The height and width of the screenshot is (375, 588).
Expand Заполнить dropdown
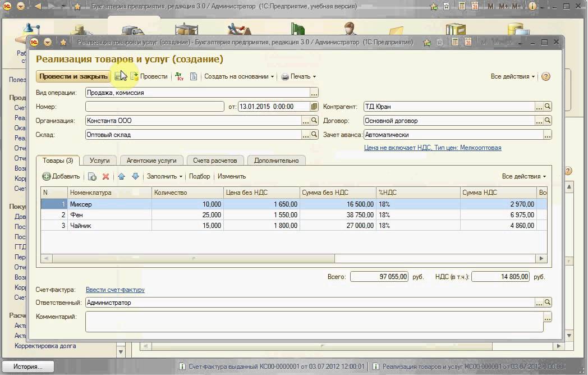point(164,176)
